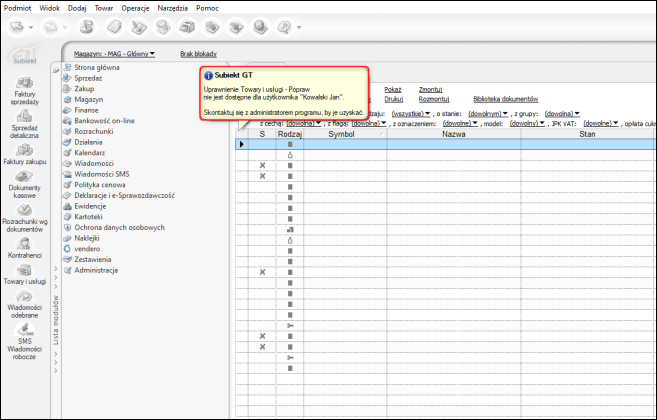
Task: Click the Zmontuj link
Action: 430,90
